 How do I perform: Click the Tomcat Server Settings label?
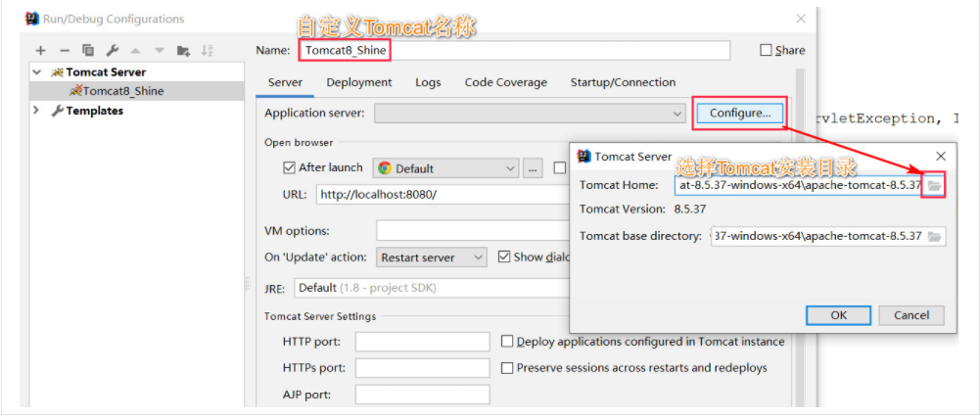point(320,316)
